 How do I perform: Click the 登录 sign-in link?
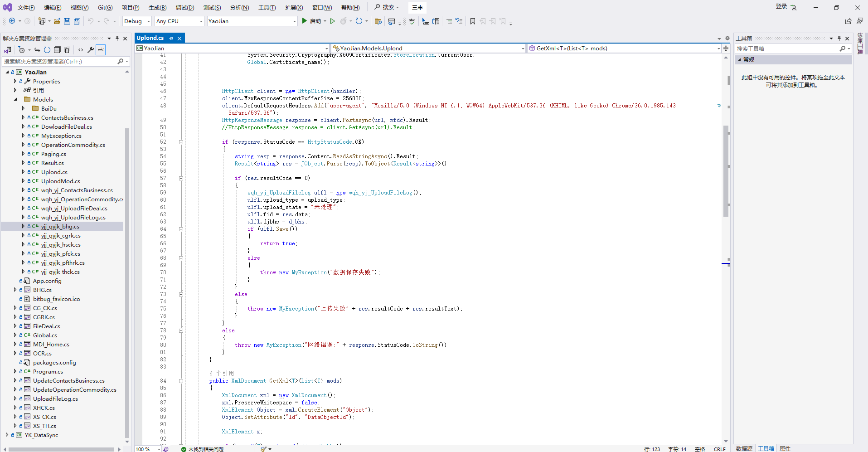tap(781, 6)
